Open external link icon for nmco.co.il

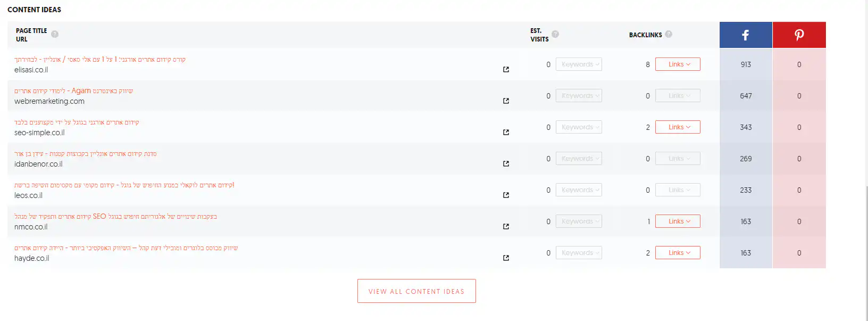tap(506, 226)
